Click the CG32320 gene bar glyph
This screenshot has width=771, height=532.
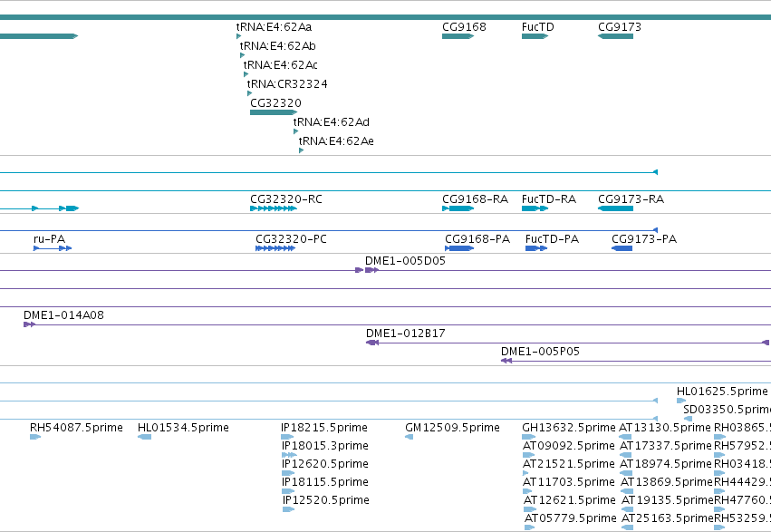[x=274, y=112]
